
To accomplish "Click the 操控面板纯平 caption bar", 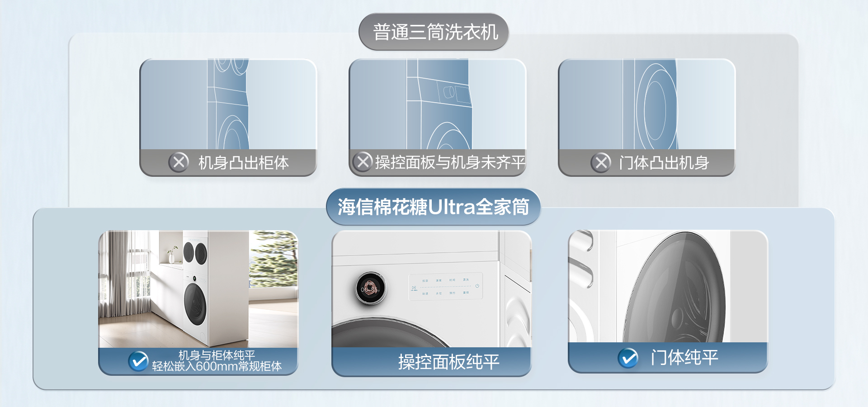I will (431, 361).
